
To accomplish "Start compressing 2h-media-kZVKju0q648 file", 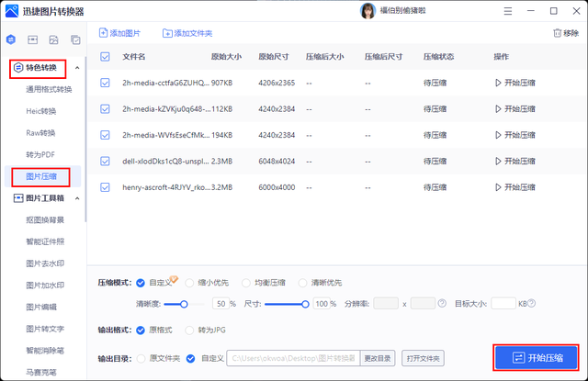I will click(x=514, y=109).
